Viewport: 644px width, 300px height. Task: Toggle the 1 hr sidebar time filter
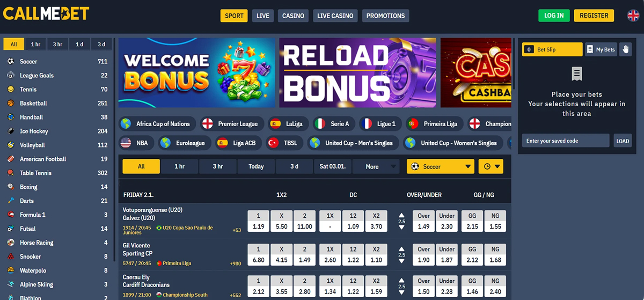(x=35, y=44)
